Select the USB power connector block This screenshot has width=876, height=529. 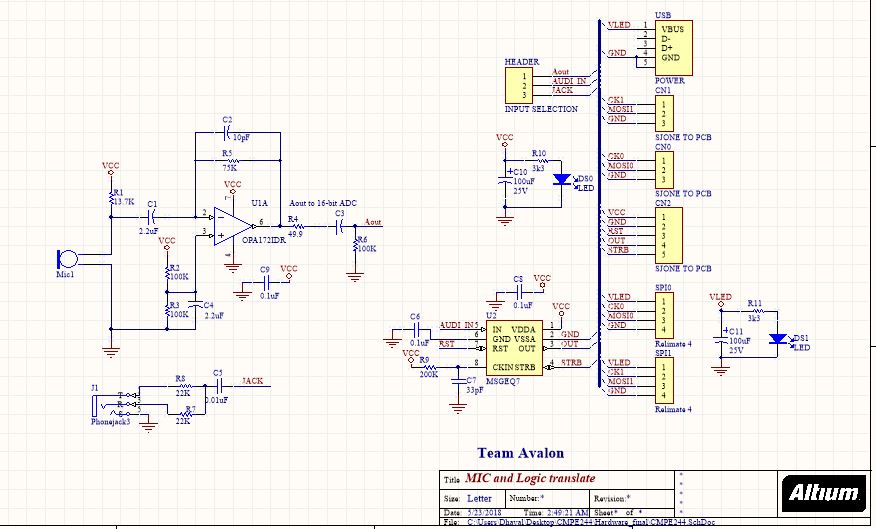click(x=674, y=48)
